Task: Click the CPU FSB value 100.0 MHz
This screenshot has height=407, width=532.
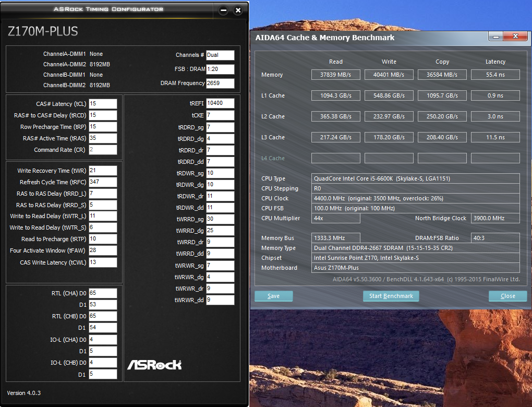Action: click(x=416, y=208)
